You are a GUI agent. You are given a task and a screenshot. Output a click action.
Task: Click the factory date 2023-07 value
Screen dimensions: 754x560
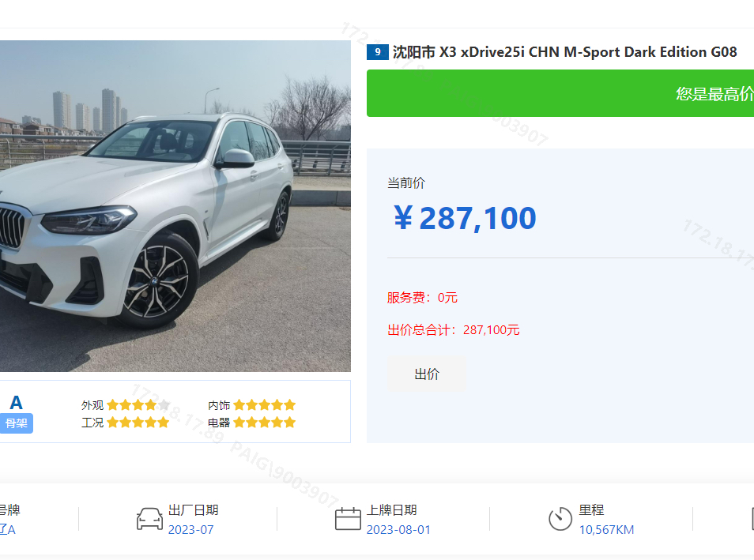[191, 530]
